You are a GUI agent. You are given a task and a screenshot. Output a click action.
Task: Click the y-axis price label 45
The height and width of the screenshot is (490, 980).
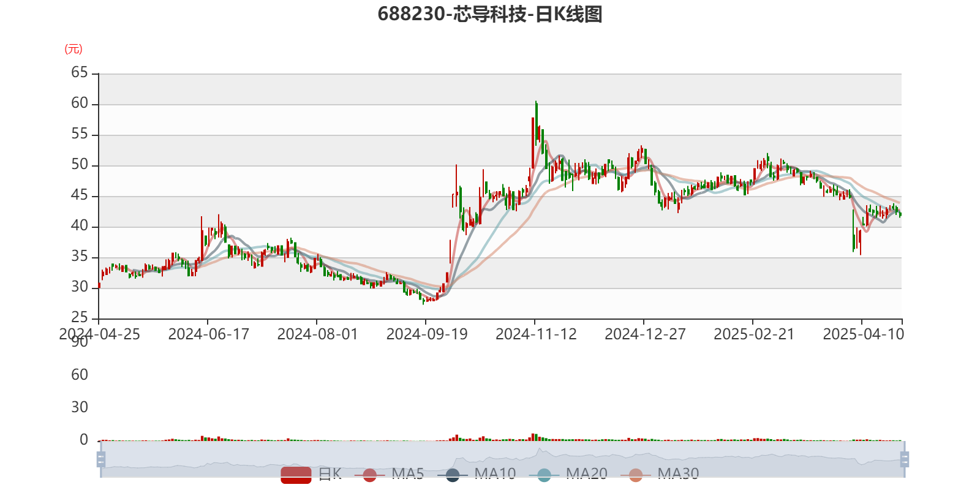click(x=80, y=195)
